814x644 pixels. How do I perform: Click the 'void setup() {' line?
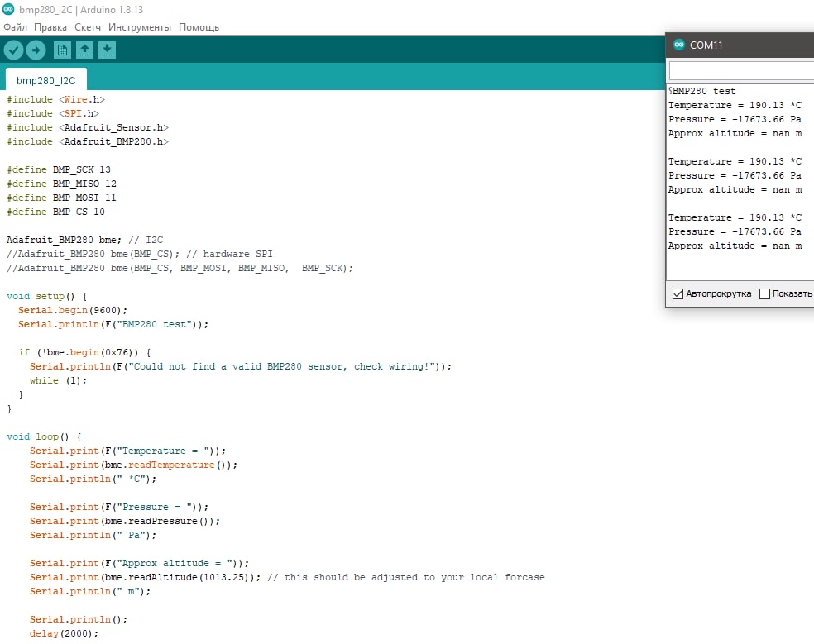click(x=46, y=296)
